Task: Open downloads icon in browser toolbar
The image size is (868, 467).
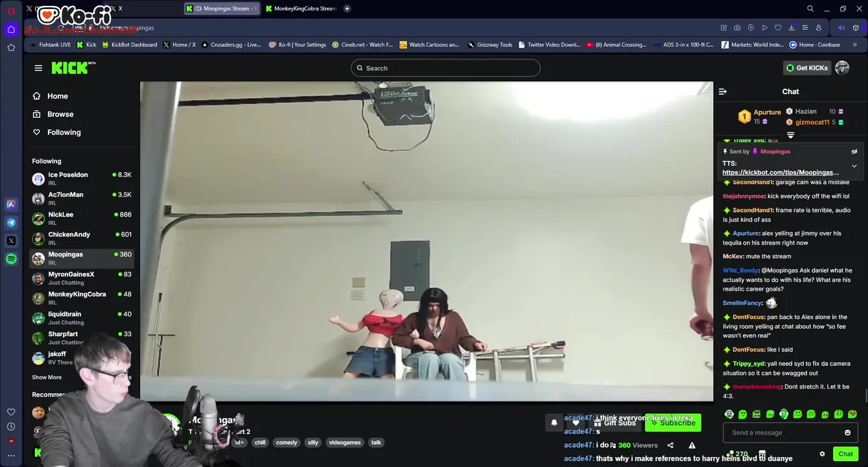Action: coord(792,28)
